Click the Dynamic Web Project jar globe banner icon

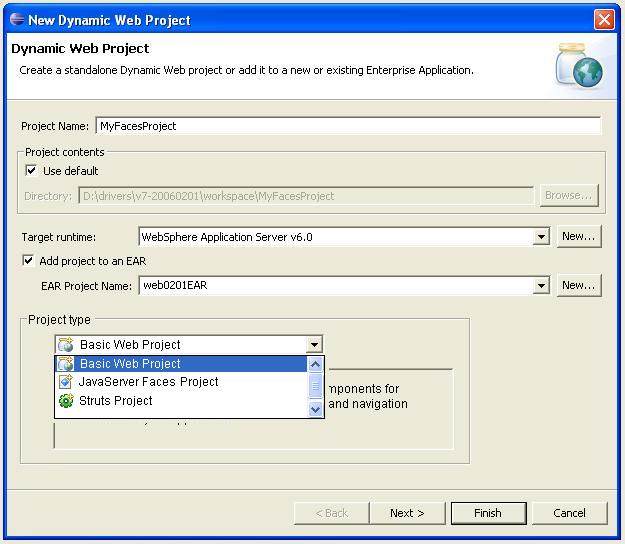click(579, 65)
